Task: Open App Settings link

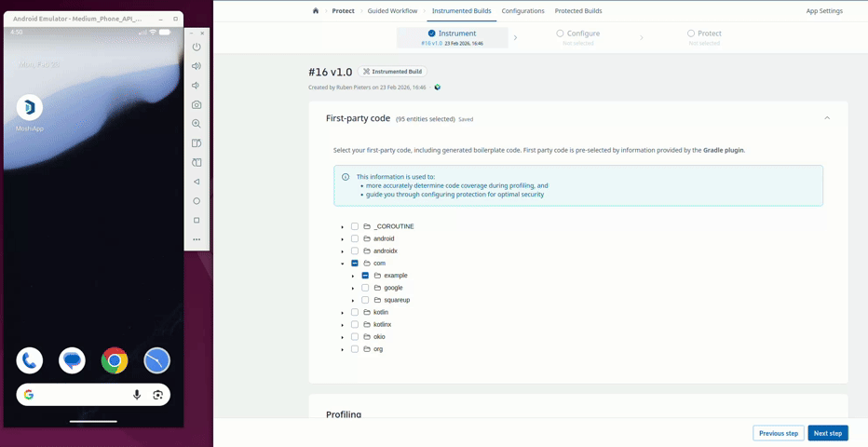Action: pos(824,11)
